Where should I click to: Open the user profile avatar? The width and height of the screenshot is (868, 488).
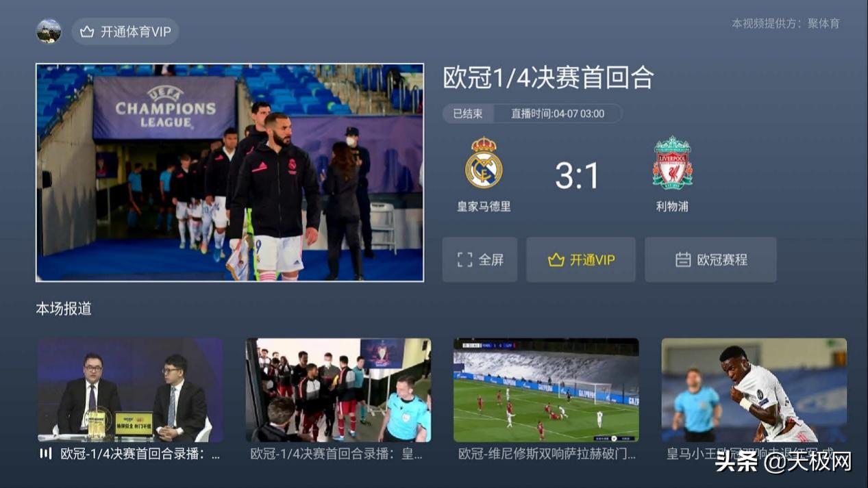(x=49, y=31)
